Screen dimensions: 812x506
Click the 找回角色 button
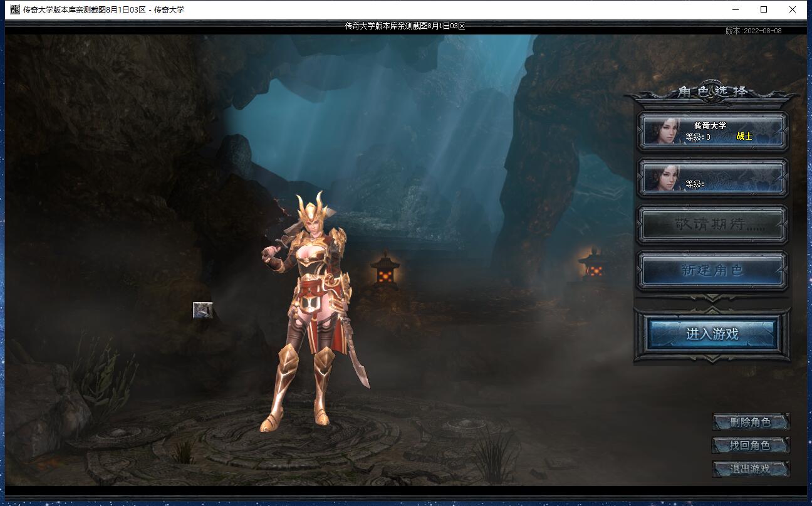click(751, 445)
